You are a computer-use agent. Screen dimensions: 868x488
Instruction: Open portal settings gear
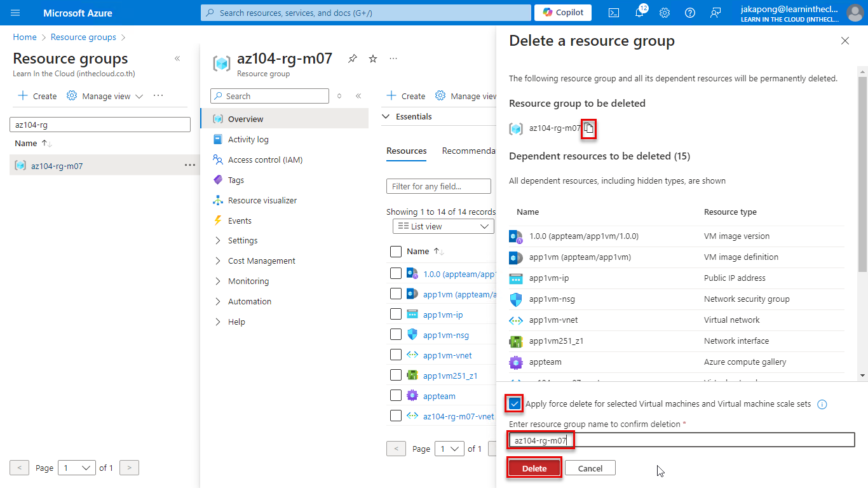(665, 13)
